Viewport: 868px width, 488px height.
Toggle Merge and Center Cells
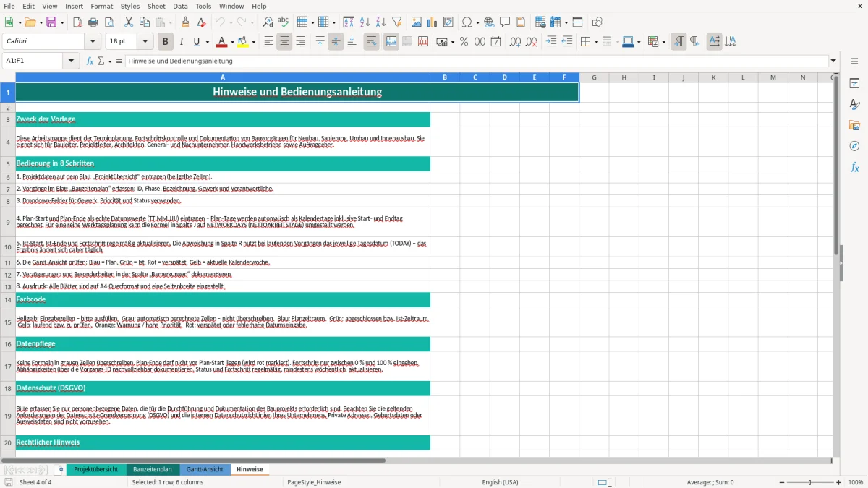click(391, 42)
